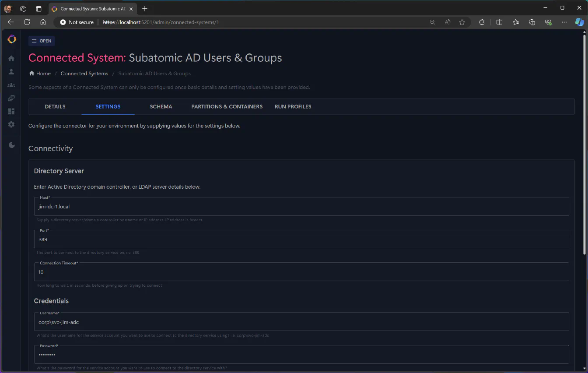
Task: Click the stacked windows icon in the sidebar
Action: (11, 98)
